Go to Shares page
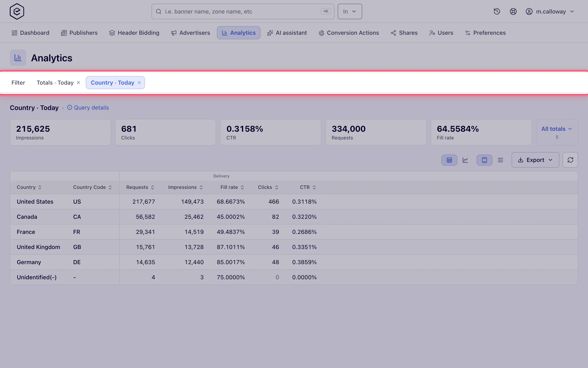This screenshot has height=368, width=588. coord(404,33)
